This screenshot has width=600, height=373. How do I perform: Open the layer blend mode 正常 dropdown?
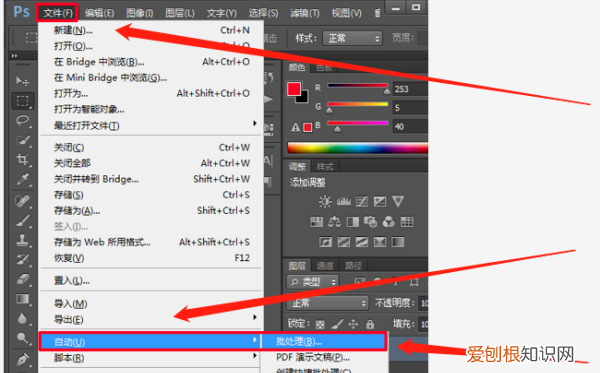click(x=328, y=303)
